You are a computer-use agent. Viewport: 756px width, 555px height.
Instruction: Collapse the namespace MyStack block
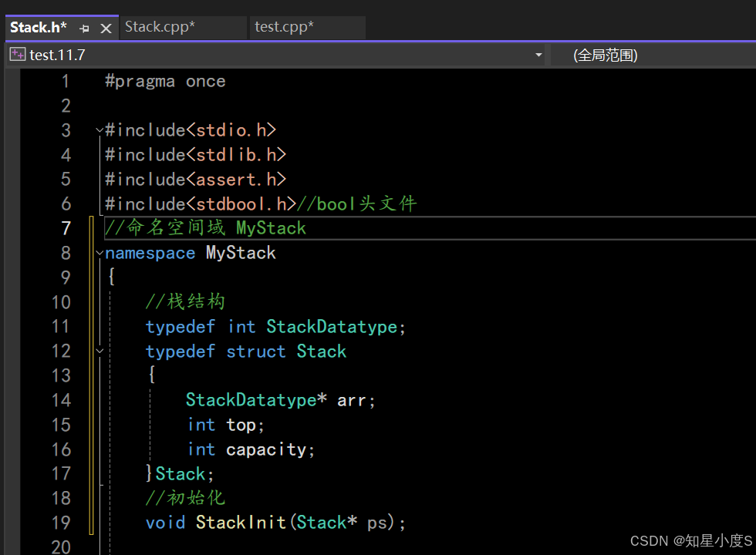coord(100,254)
